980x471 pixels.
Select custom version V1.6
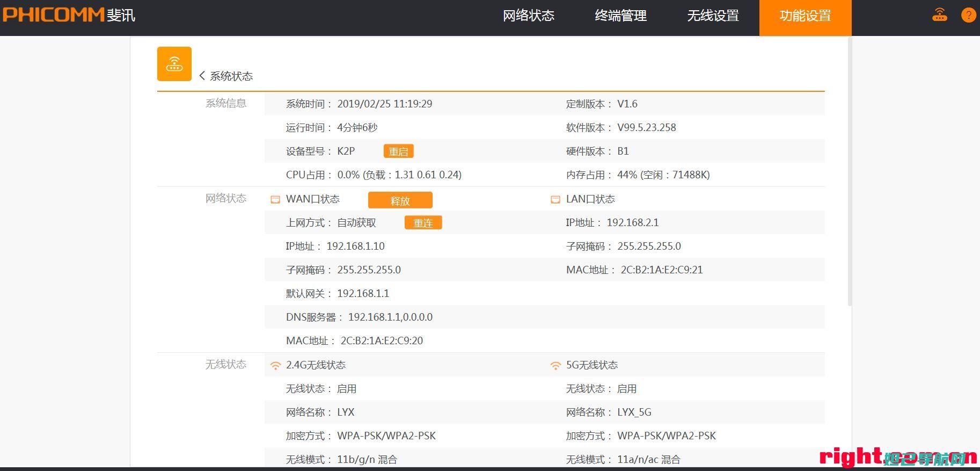point(627,104)
